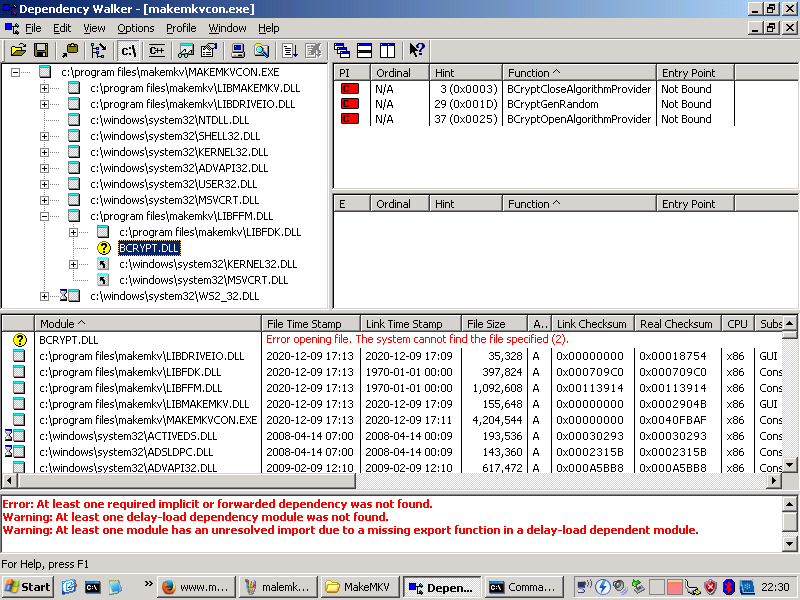Collapse the LIBFFM.DLL tree node
Screen dimensions: 800x600
pyautogui.click(x=44, y=216)
